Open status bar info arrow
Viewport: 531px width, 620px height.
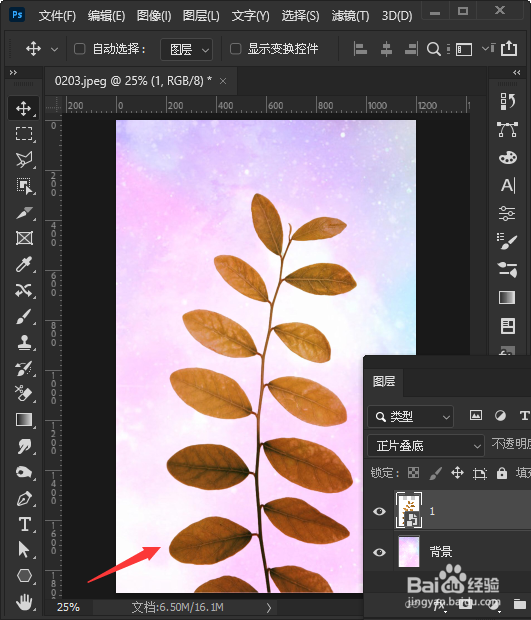[269, 607]
